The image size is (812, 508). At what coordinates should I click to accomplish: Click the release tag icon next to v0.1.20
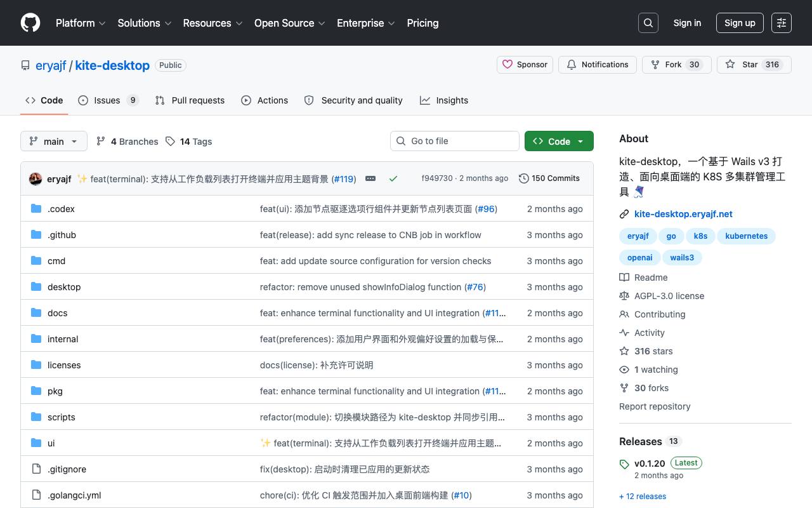(624, 464)
